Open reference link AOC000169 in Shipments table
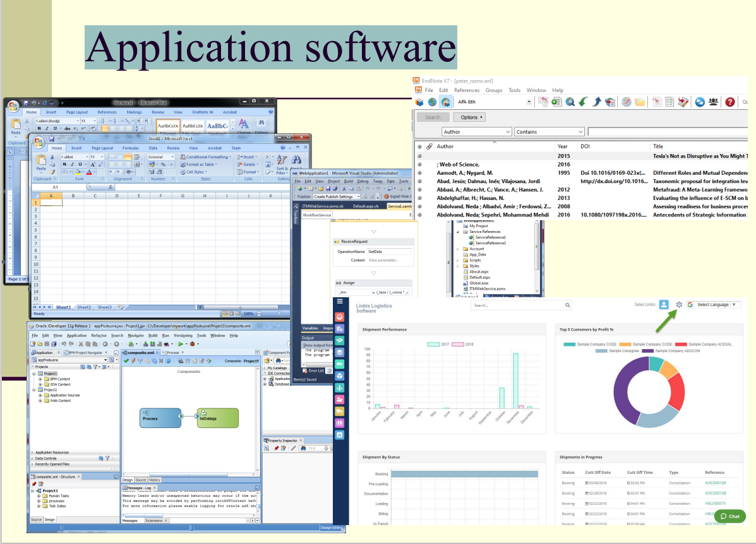 click(x=716, y=483)
